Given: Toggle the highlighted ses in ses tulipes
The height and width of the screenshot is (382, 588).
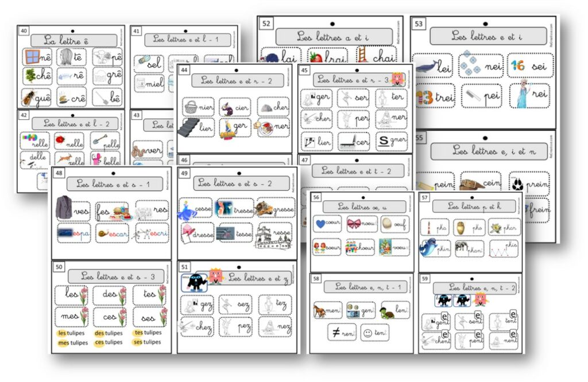Looking at the screenshot, I should coord(137,342).
